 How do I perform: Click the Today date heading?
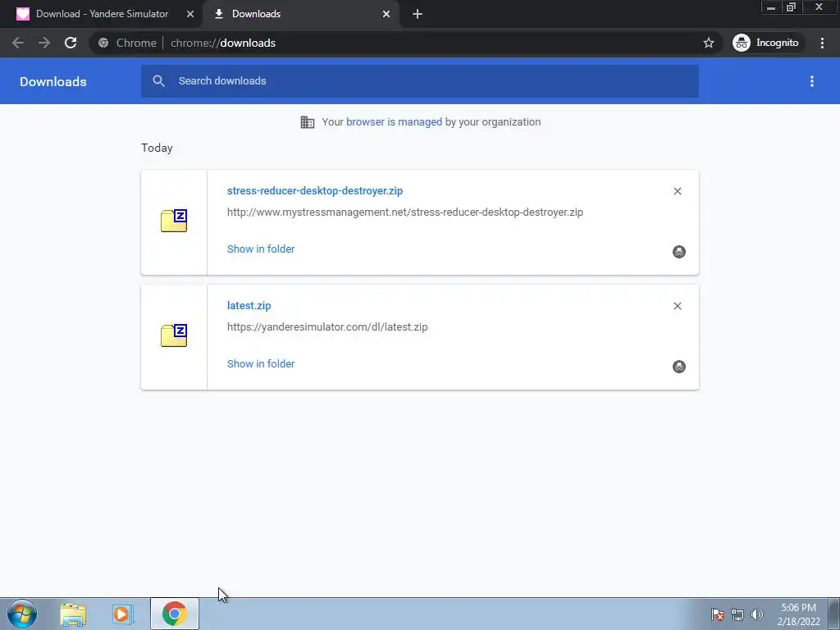(157, 148)
